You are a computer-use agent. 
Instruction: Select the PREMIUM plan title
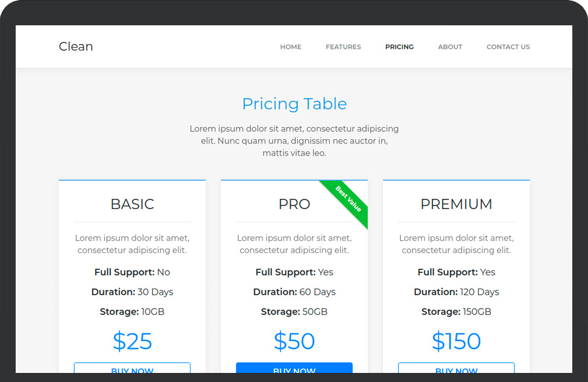(x=456, y=204)
